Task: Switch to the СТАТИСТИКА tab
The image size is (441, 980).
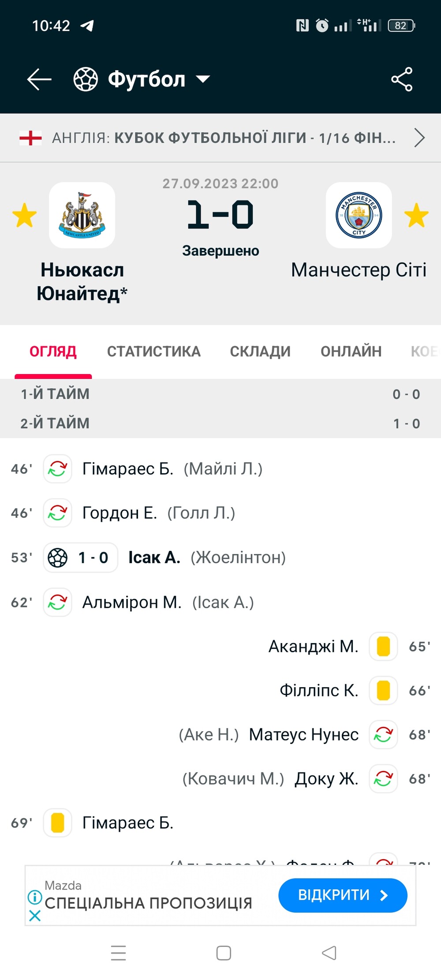Action: (x=153, y=352)
